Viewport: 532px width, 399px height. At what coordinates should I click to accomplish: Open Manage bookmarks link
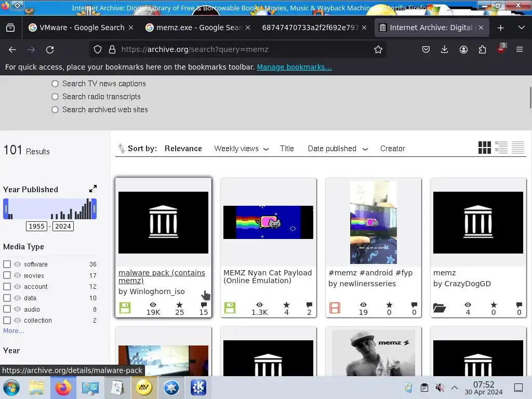pyautogui.click(x=294, y=67)
